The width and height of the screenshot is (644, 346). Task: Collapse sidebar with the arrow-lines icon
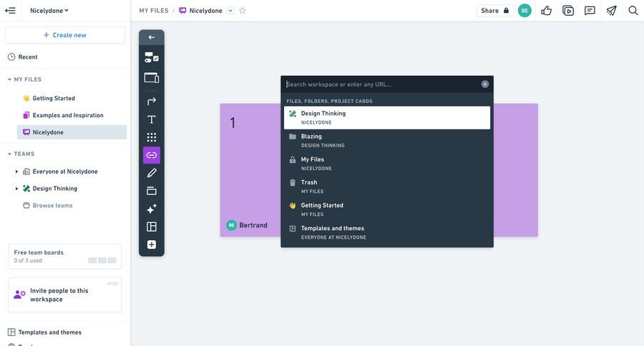point(10,11)
